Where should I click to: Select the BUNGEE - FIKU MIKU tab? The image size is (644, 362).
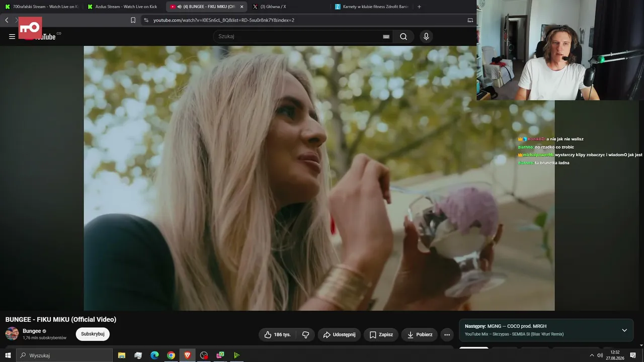click(x=206, y=7)
